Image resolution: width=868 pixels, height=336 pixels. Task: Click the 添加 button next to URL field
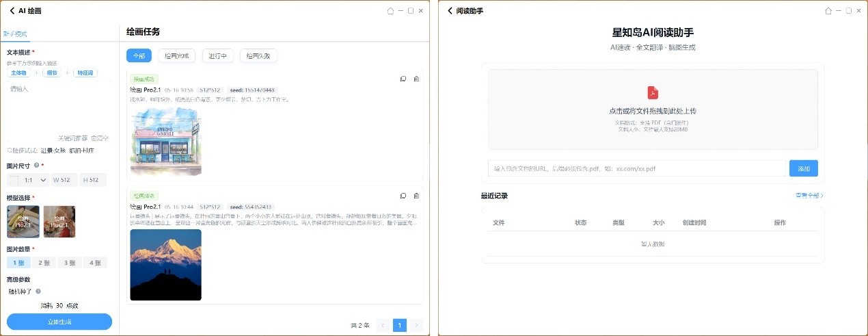point(803,168)
